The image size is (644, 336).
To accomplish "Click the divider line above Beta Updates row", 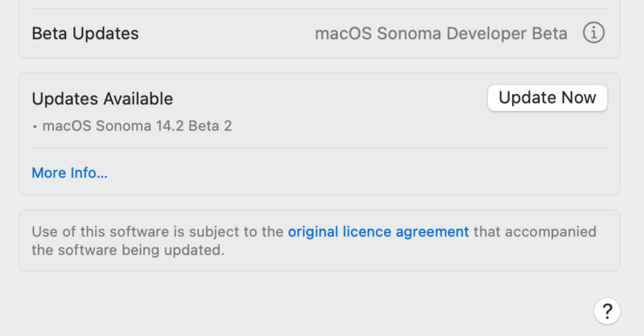I will 320,9.
